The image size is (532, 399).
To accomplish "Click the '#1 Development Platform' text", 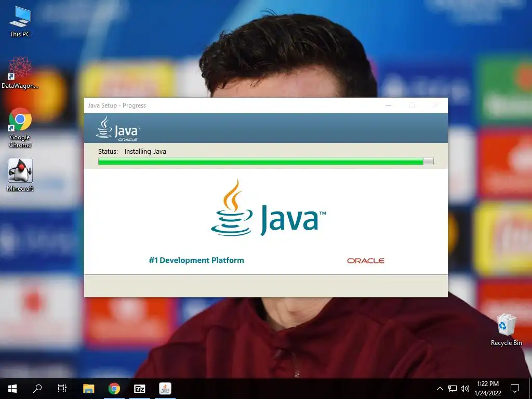I will (x=196, y=260).
